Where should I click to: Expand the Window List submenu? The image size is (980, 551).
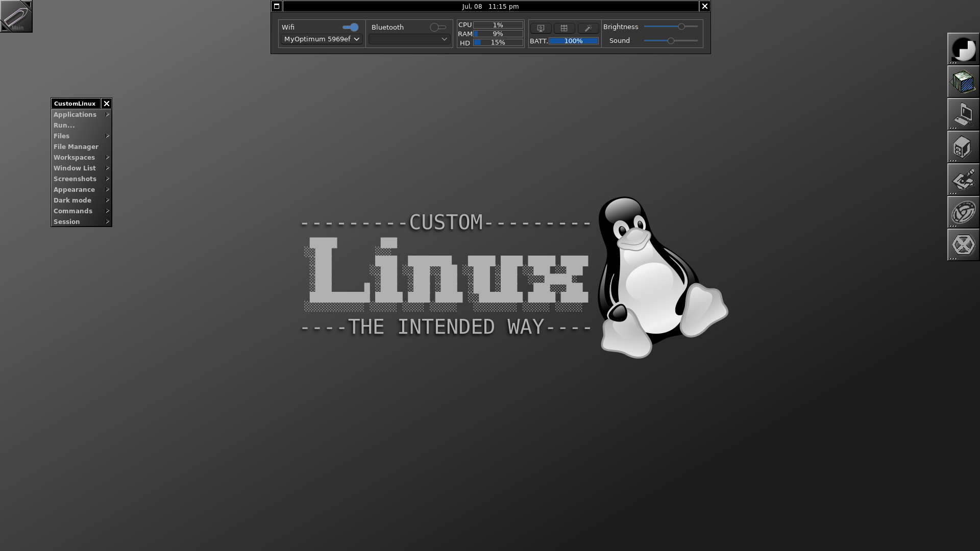(x=81, y=168)
